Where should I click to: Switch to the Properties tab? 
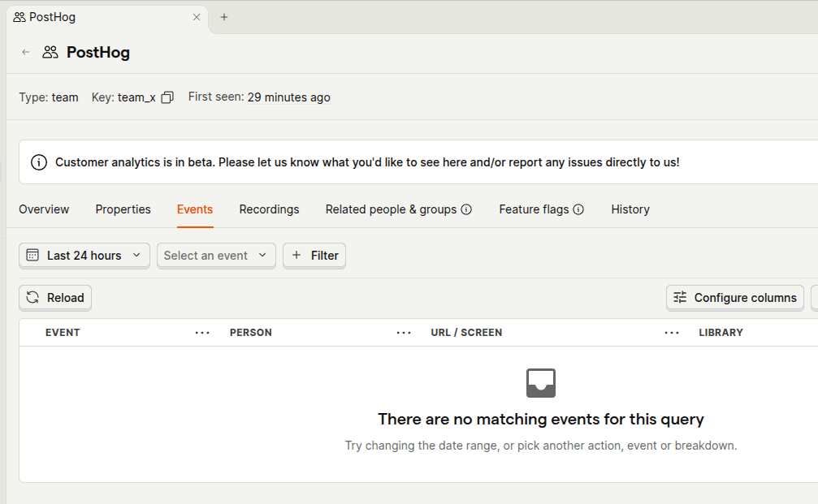(123, 209)
